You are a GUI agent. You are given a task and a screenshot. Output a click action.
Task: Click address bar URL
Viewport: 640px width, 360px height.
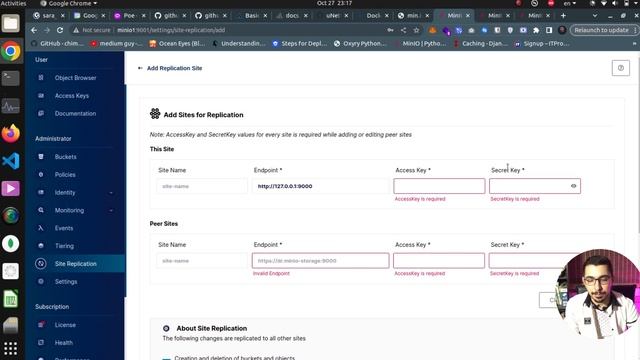click(171, 30)
